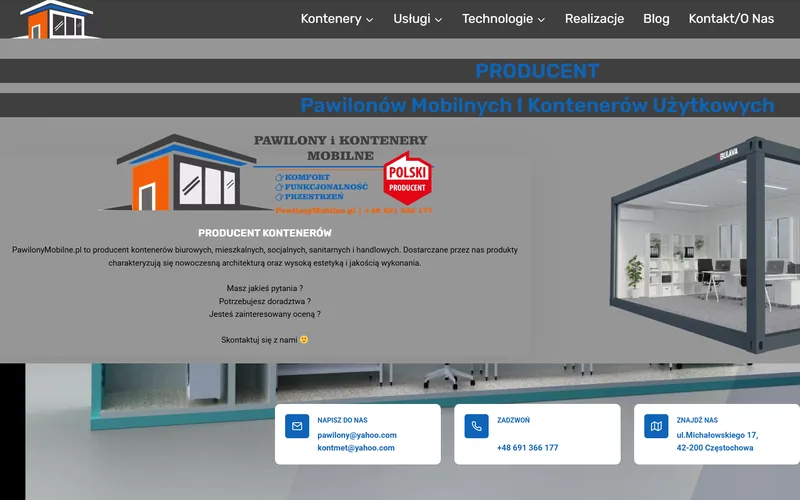Click the PRODUCENT KONTENERÓW heading
The image size is (800, 500).
[265, 233]
